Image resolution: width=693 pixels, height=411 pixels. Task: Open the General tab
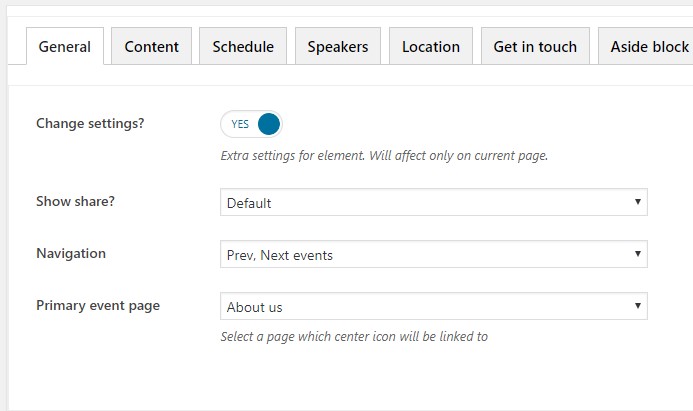coord(64,46)
